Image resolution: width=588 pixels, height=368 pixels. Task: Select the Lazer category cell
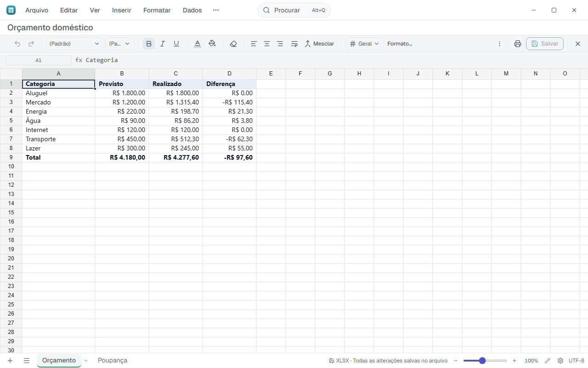coord(58,148)
